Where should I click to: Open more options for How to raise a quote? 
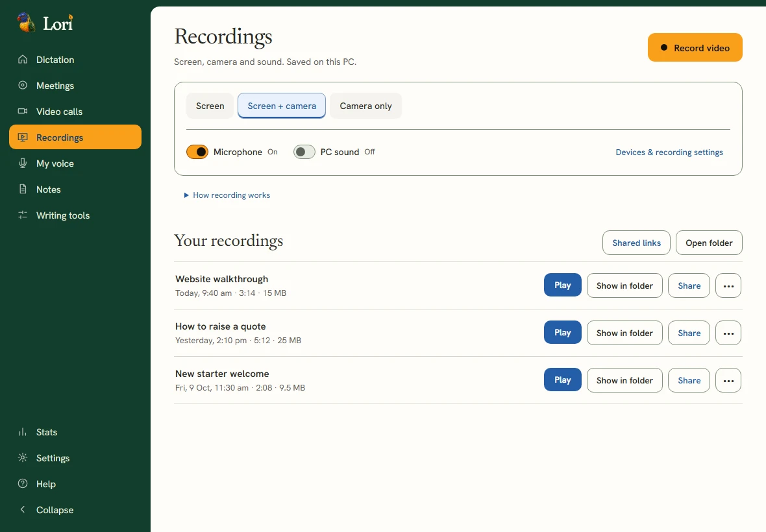point(728,333)
